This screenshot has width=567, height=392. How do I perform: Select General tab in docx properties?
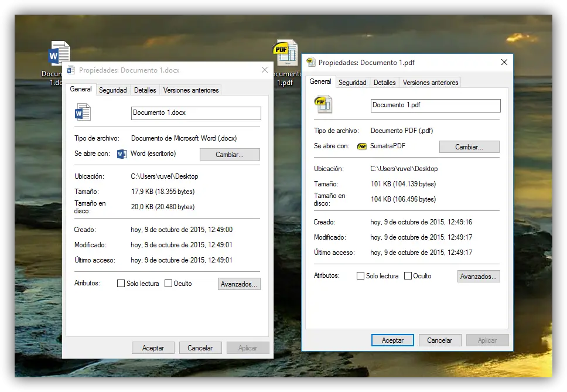(x=81, y=89)
